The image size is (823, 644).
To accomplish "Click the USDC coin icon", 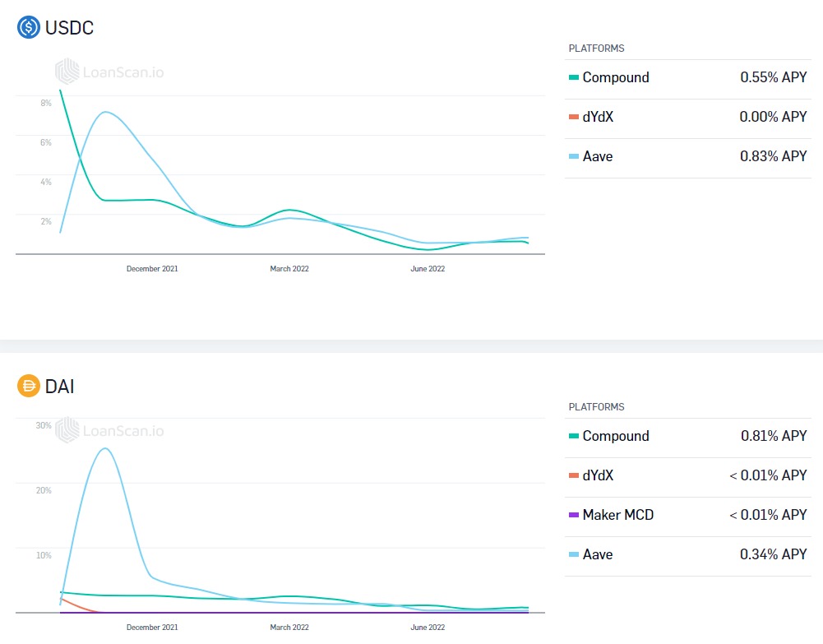I will click(x=29, y=27).
